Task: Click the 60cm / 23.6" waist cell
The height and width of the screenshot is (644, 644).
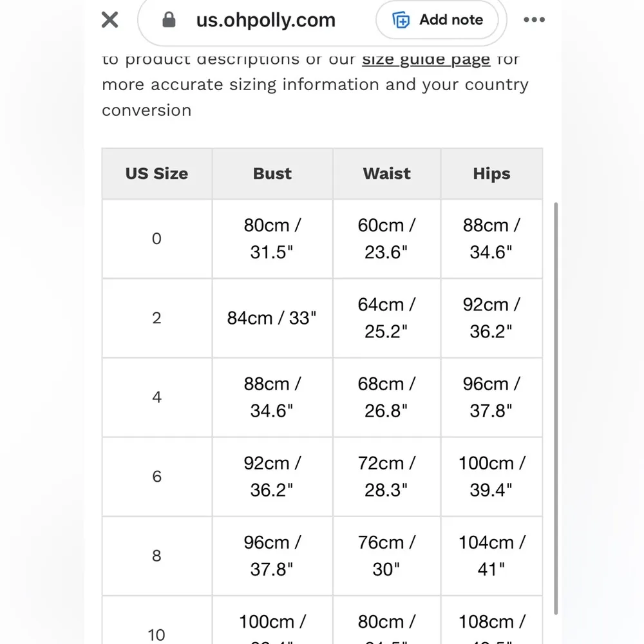Action: tap(386, 239)
